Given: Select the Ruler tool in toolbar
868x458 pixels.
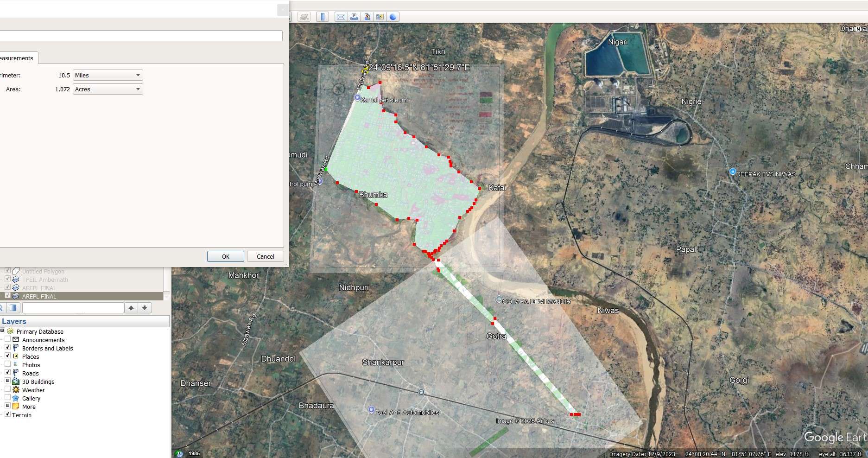Looking at the screenshot, I should tap(322, 17).
